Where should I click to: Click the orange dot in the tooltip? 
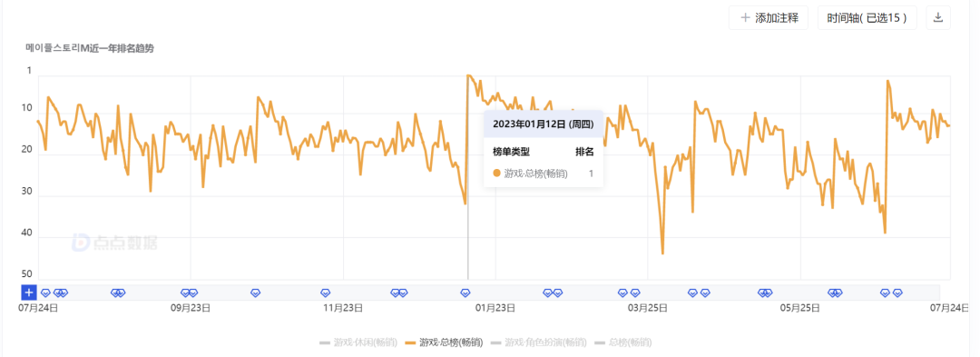(497, 174)
